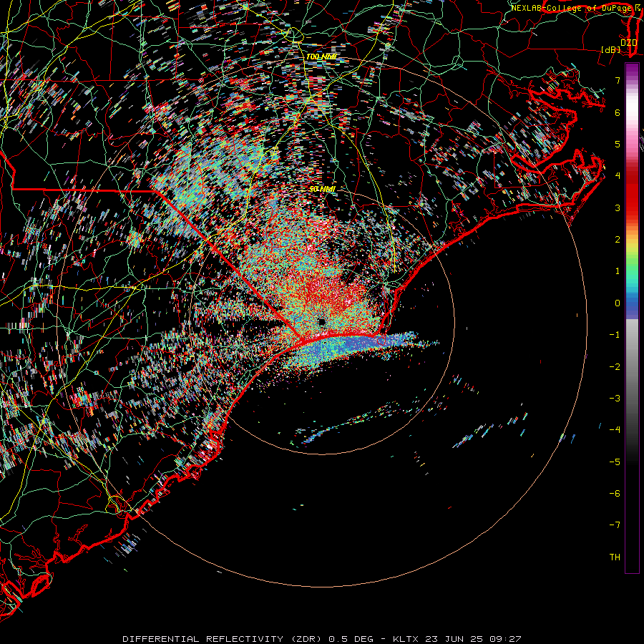Click the colorbar value 5 label
Screen dimensions: 644x644
[618, 144]
